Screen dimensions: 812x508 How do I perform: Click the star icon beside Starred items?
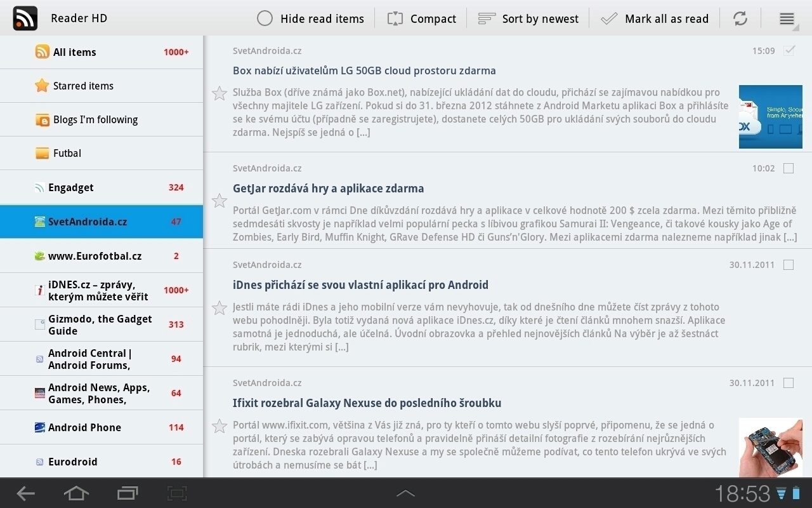click(x=42, y=86)
